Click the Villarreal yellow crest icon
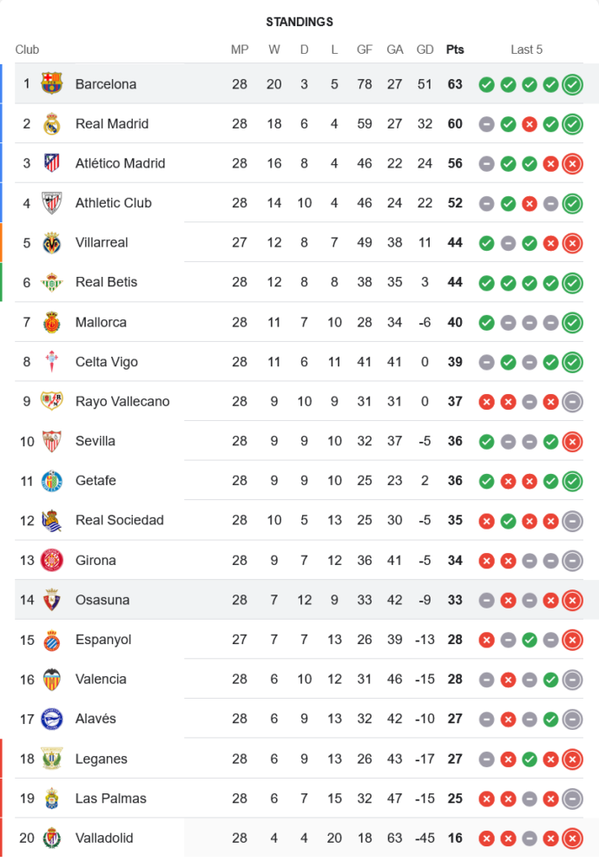This screenshot has height=868, width=599. [52, 243]
